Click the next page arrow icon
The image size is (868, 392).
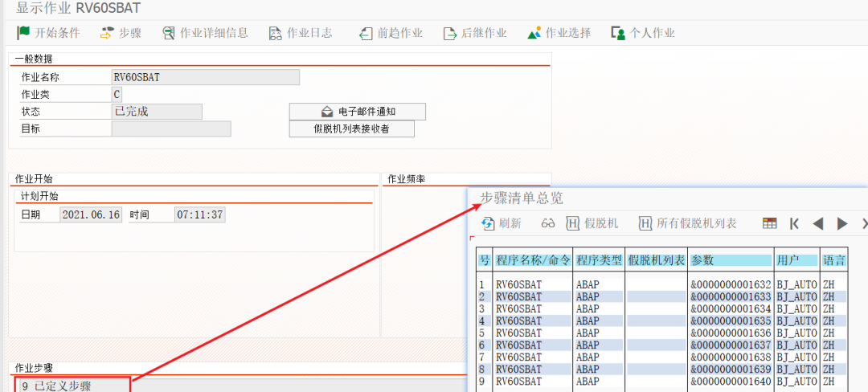[x=842, y=223]
